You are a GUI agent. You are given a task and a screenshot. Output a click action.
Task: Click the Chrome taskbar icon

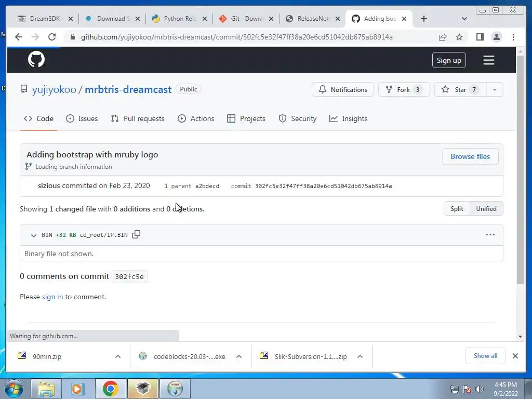click(x=110, y=389)
